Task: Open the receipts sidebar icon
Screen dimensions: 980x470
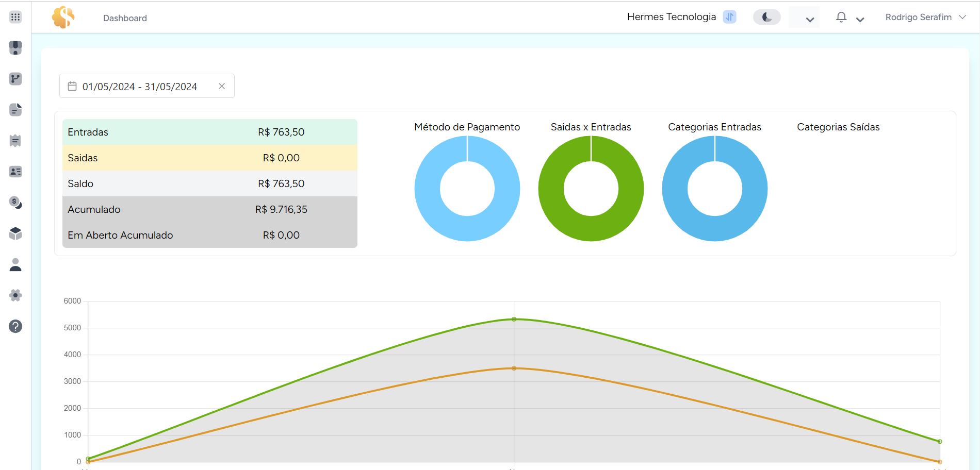Action: coord(15,141)
